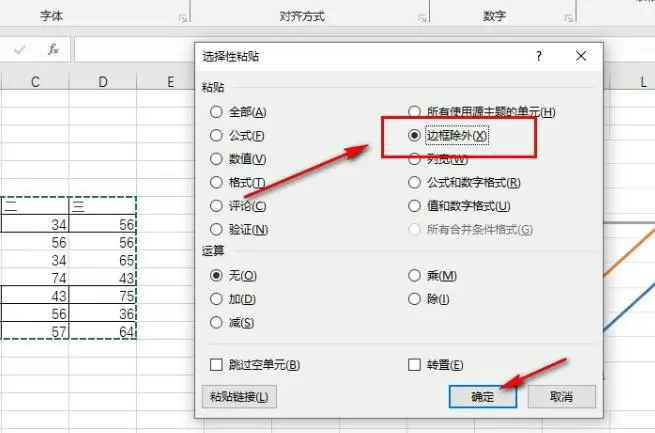Open dialog help question mark
Screen dimensions: 655x433
(539, 56)
